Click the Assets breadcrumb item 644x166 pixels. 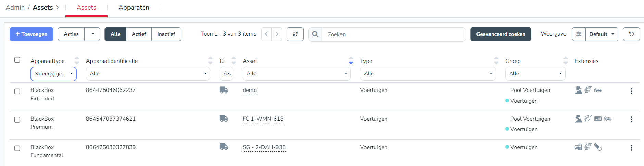pyautogui.click(x=43, y=8)
